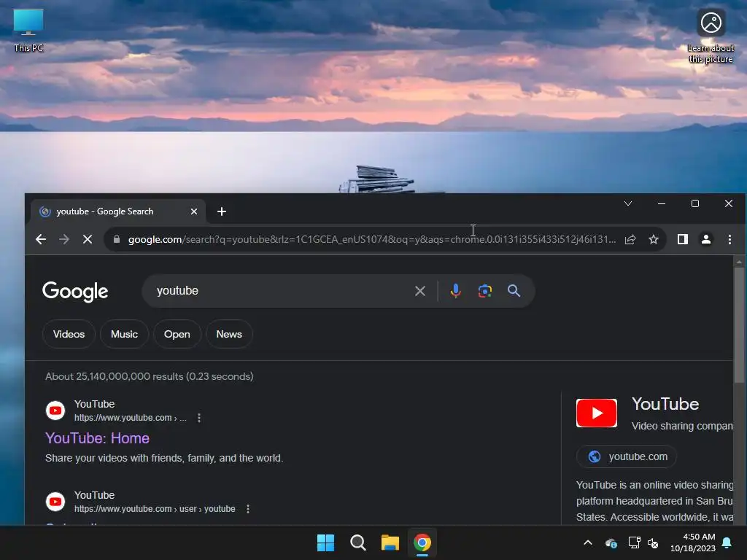Click the Chrome icon in the taskbar
Viewport: 747px width, 560px height.
click(x=422, y=542)
